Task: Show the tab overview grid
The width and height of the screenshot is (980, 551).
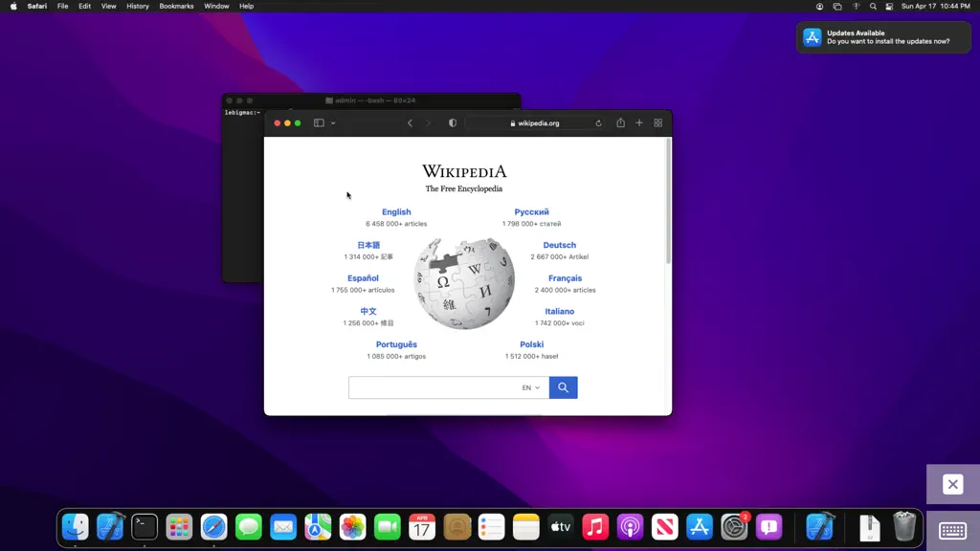Action: click(658, 123)
